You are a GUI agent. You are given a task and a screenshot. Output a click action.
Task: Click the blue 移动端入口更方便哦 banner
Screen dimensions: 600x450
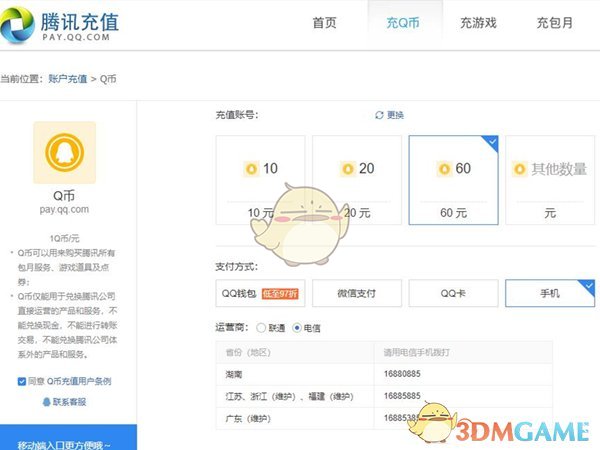(x=68, y=437)
